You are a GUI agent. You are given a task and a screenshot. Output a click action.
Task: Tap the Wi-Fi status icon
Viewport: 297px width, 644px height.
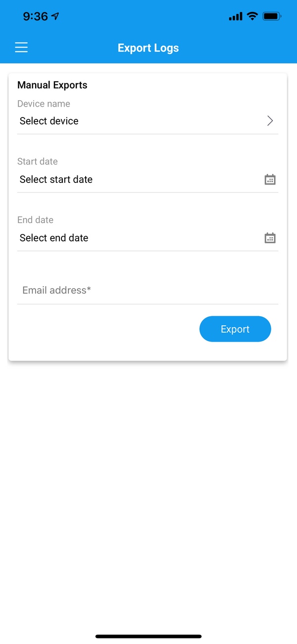pos(252,16)
